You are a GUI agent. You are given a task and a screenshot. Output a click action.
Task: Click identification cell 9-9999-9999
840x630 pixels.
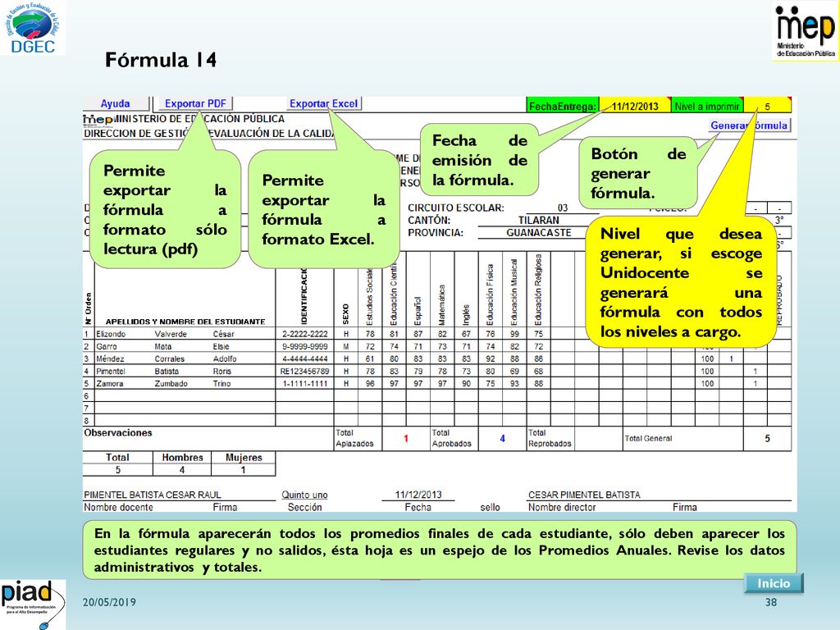coord(305,346)
